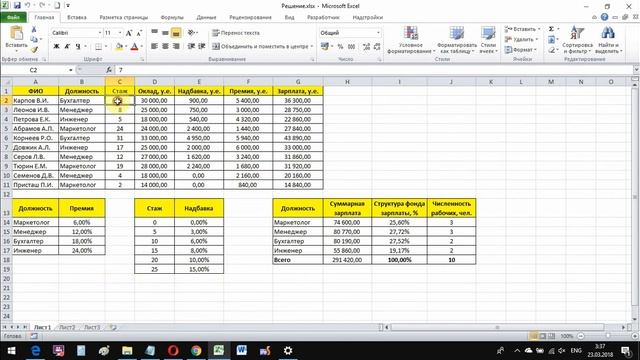Click Перенос текста wrap text button
The width and height of the screenshot is (640, 360).
pyautogui.click(x=236, y=33)
